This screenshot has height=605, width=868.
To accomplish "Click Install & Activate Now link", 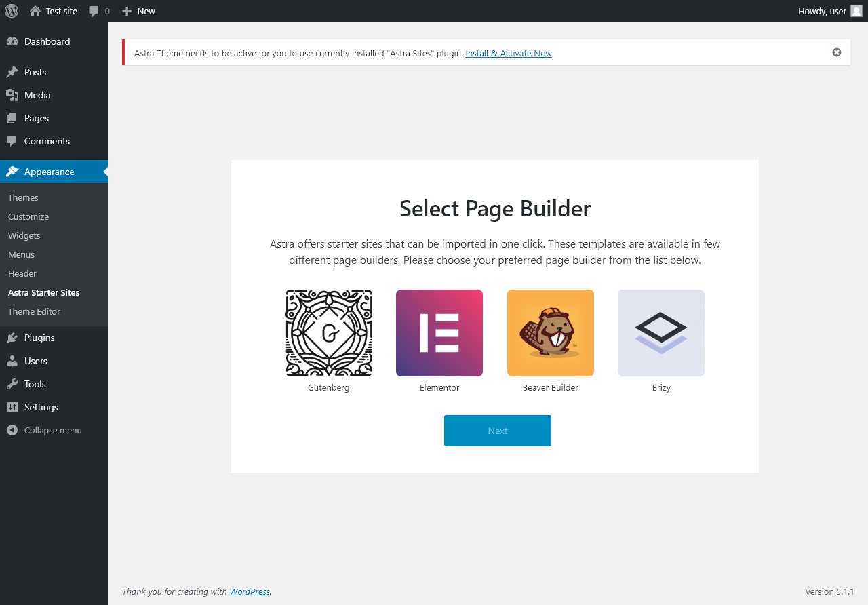I will (x=509, y=53).
